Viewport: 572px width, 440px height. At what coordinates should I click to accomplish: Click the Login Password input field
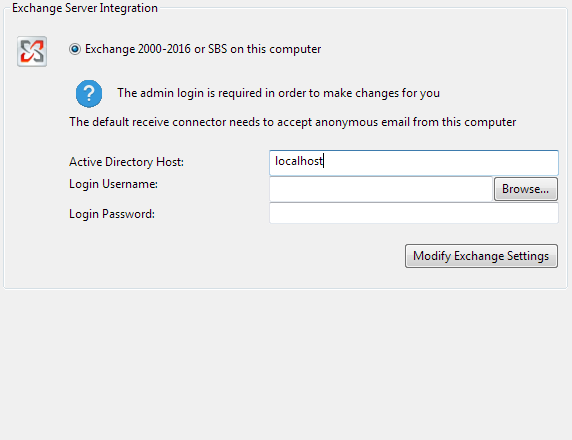(x=414, y=213)
